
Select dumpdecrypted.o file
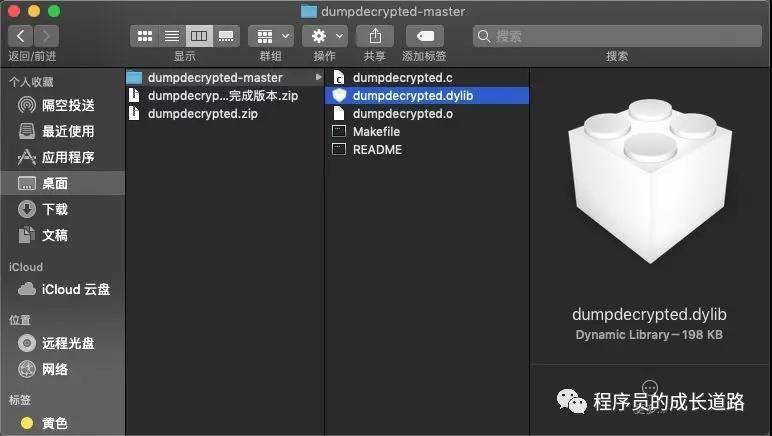click(427, 114)
